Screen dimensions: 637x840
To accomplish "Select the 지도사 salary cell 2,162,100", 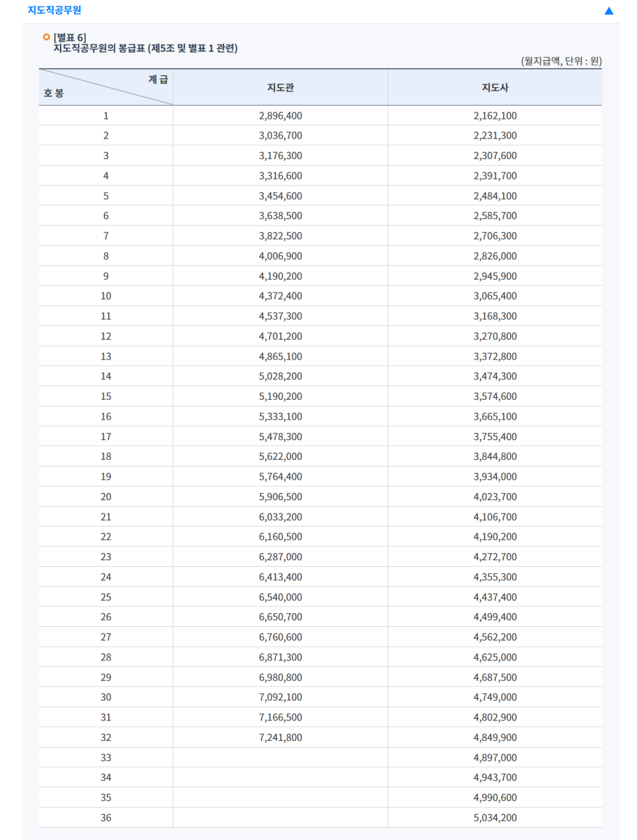I will click(x=495, y=115).
